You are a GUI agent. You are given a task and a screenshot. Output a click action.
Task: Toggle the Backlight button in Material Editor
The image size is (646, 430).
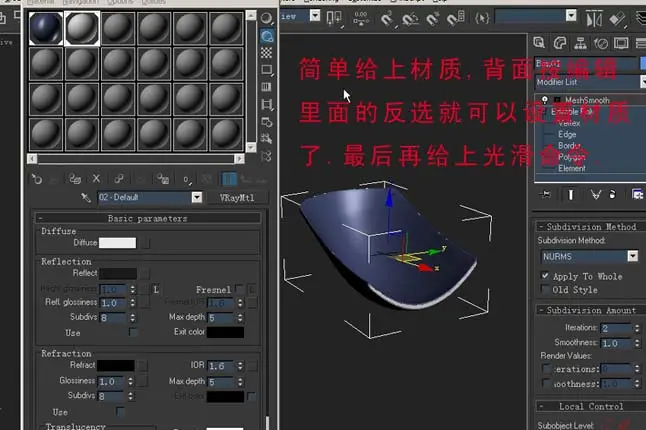pyautogui.click(x=267, y=36)
